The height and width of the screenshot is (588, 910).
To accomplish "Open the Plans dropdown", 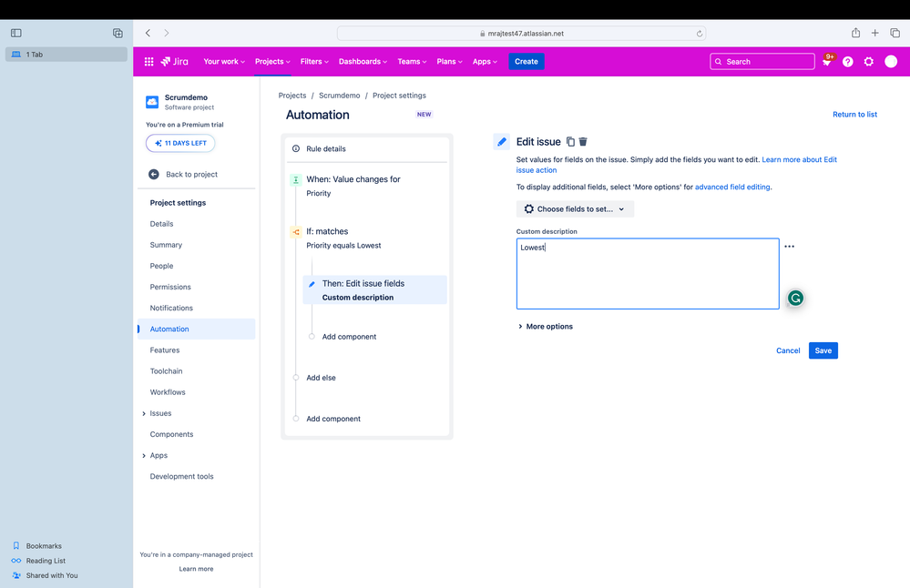I will [x=449, y=62].
